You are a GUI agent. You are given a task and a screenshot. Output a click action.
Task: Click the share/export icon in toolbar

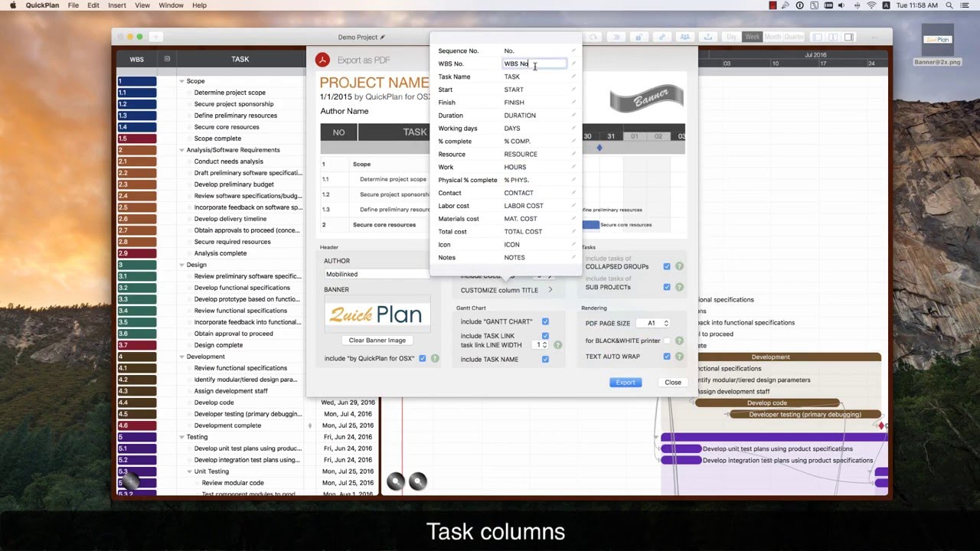point(708,37)
